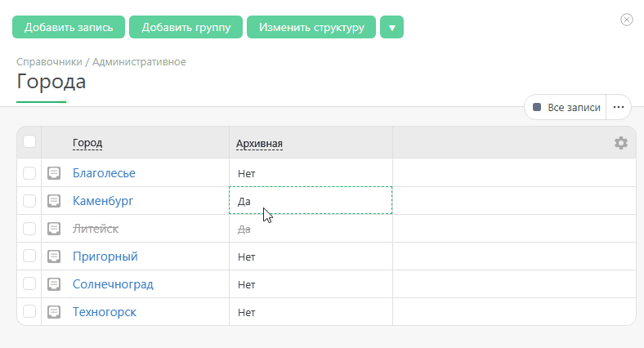
Task: Open record icon for Техногорск row
Action: pos(54,312)
